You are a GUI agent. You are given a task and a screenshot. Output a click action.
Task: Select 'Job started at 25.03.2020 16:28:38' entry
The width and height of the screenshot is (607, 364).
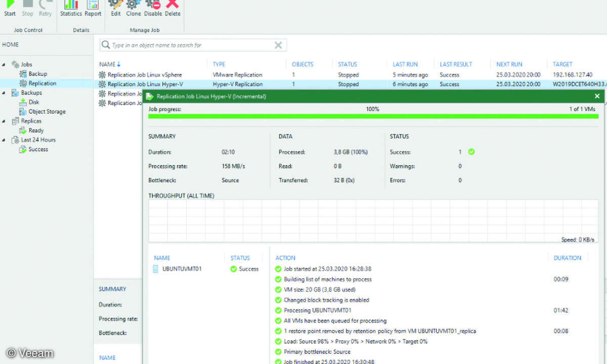tap(323, 269)
